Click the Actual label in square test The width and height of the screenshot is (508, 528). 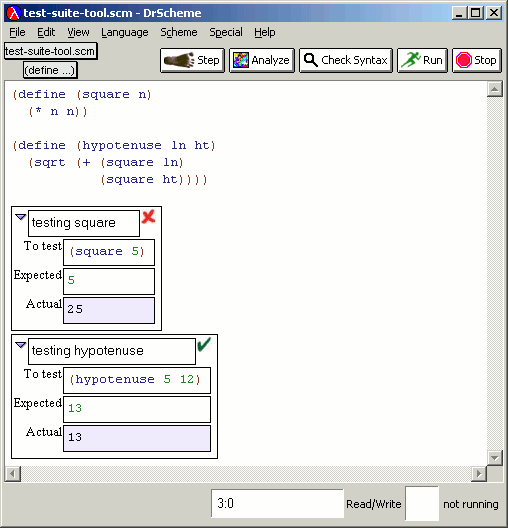(44, 304)
